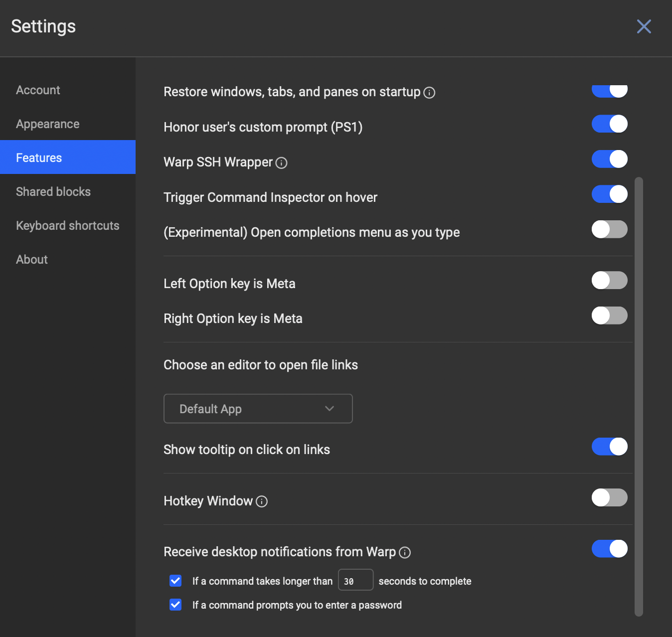Turn on the Hotkey Window toggle
Screen dimensions: 672x637
609,497
